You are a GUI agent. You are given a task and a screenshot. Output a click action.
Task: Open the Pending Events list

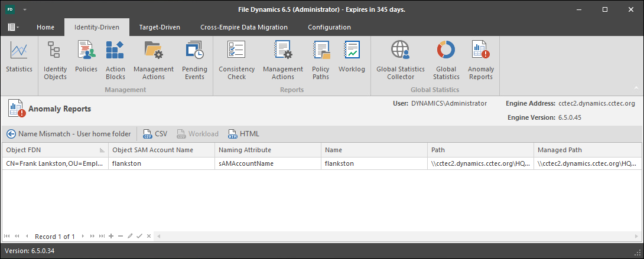tap(194, 60)
